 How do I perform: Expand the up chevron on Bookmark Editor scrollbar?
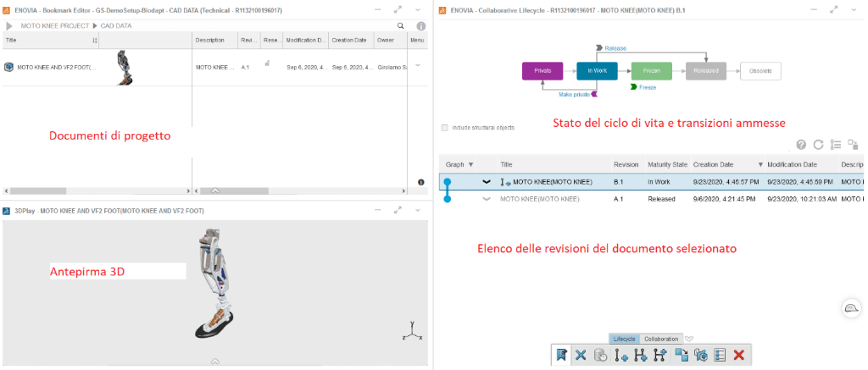[214, 191]
